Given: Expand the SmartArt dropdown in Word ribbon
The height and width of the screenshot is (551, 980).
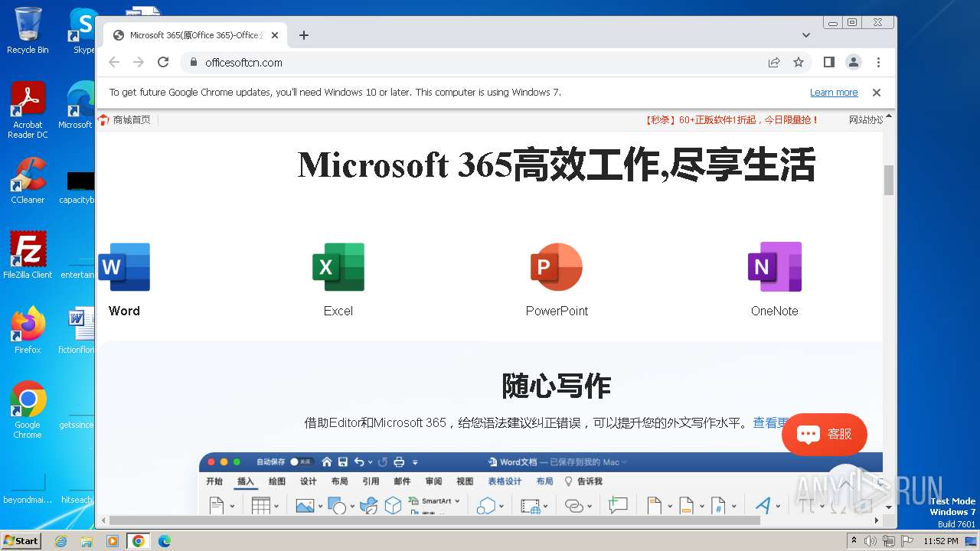Looking at the screenshot, I should pos(457,500).
